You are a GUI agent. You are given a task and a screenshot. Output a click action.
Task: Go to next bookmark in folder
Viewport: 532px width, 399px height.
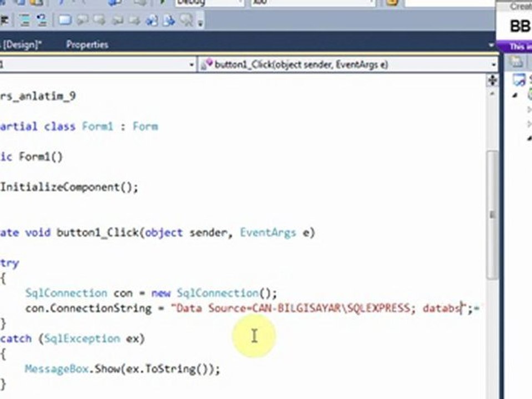[x=134, y=21]
